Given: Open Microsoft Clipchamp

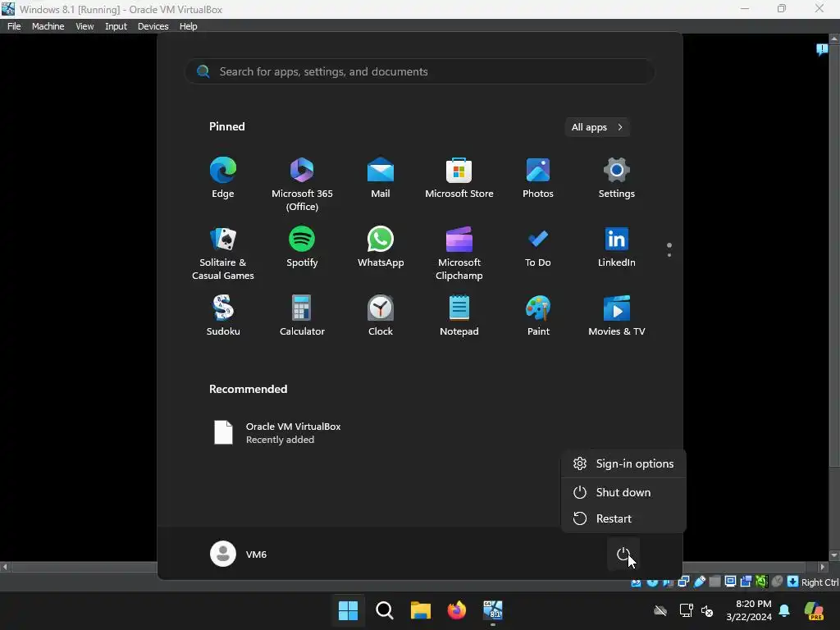Looking at the screenshot, I should click(459, 253).
